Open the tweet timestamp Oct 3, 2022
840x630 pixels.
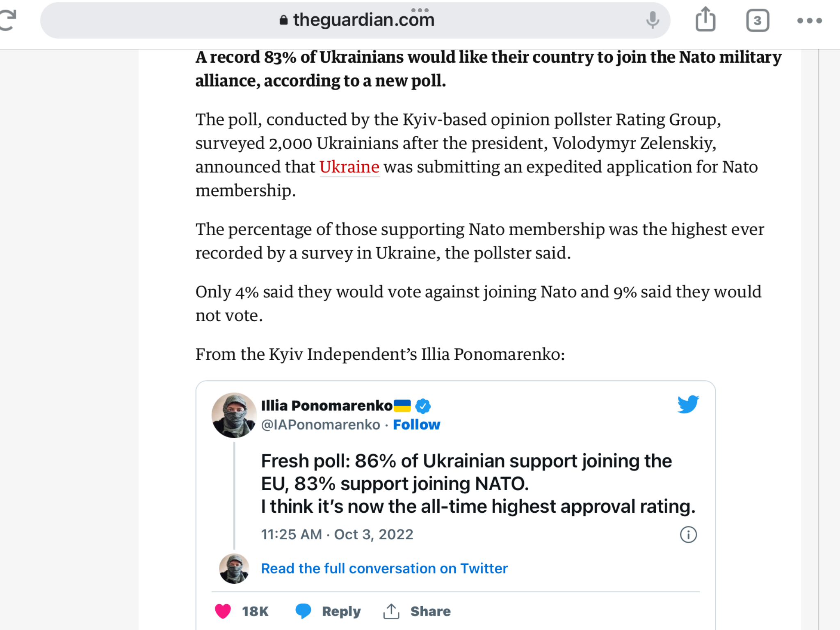pos(337,534)
